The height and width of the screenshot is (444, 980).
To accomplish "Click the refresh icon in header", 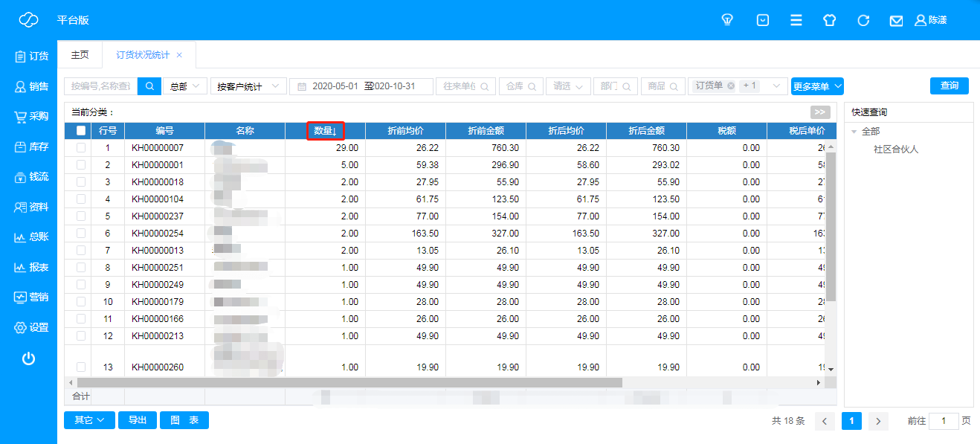I will click(863, 20).
